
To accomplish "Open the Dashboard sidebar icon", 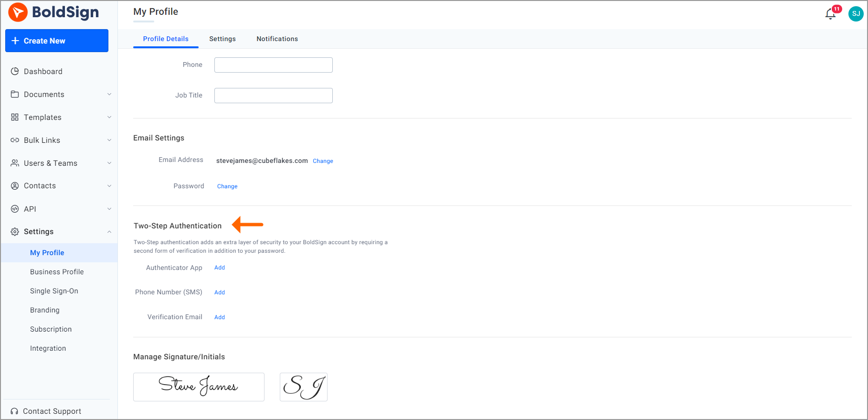I will coord(15,71).
